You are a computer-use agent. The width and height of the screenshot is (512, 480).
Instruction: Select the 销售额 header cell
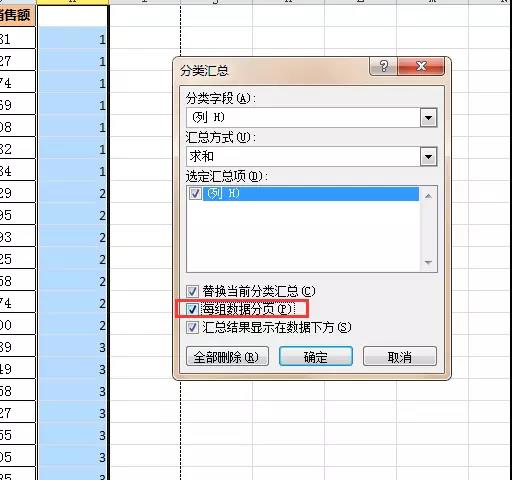(17, 15)
